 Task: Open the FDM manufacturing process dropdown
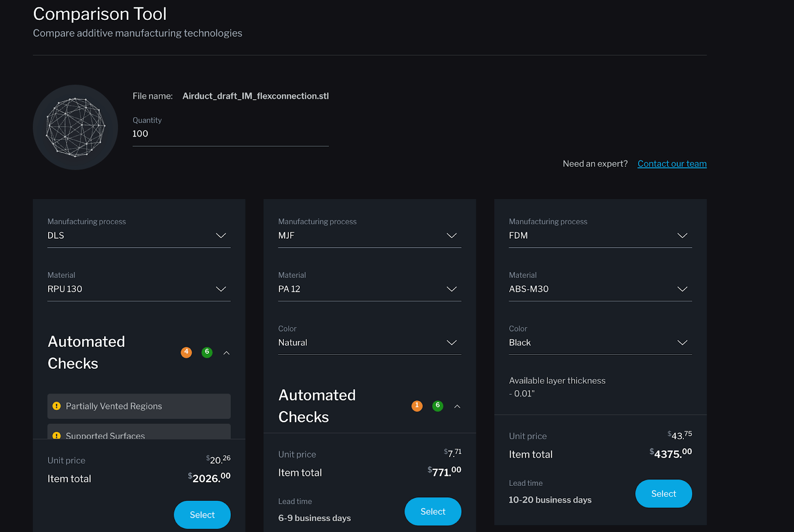coord(600,236)
